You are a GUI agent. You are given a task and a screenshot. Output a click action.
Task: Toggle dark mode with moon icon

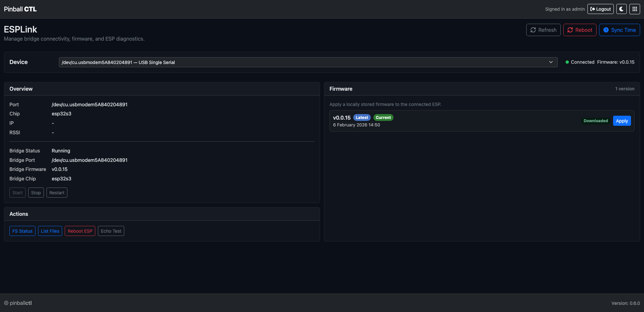point(621,9)
